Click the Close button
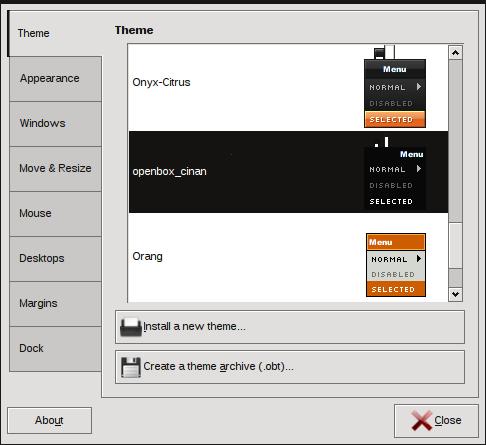The height and width of the screenshot is (445, 486). (436, 421)
